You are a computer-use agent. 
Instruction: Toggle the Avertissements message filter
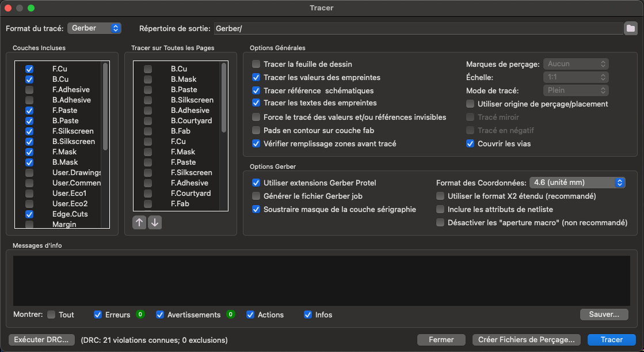(160, 315)
